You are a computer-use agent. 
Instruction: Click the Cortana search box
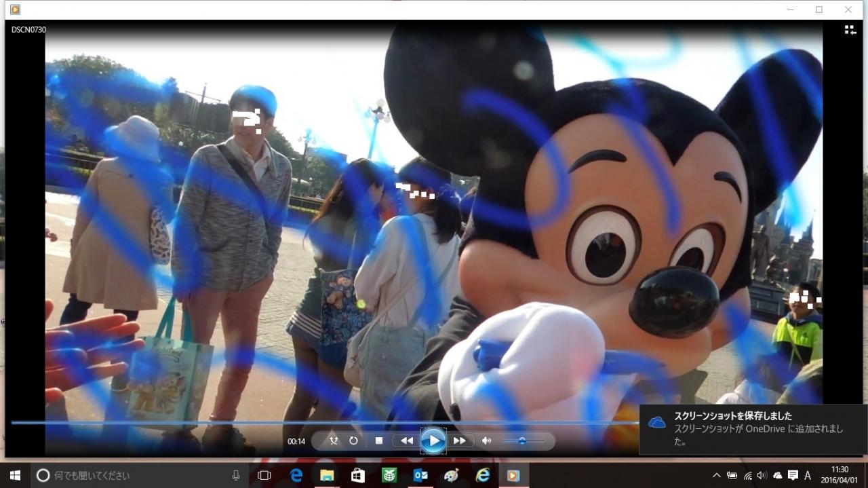point(140,476)
